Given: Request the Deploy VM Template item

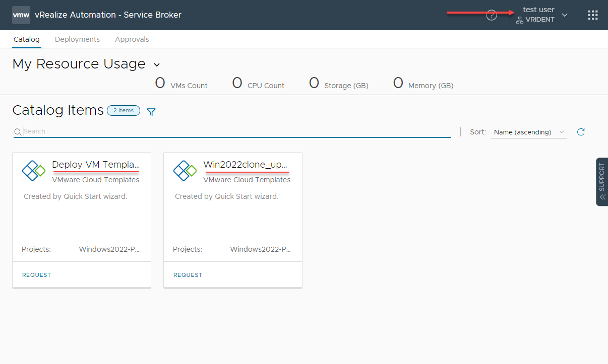Looking at the screenshot, I should point(36,275).
